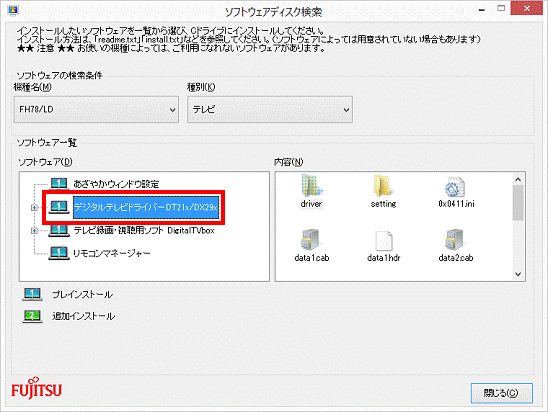Image resolution: width=548 pixels, height=412 pixels.
Task: Click the '0x0411.ini' file name
Action: click(x=456, y=204)
